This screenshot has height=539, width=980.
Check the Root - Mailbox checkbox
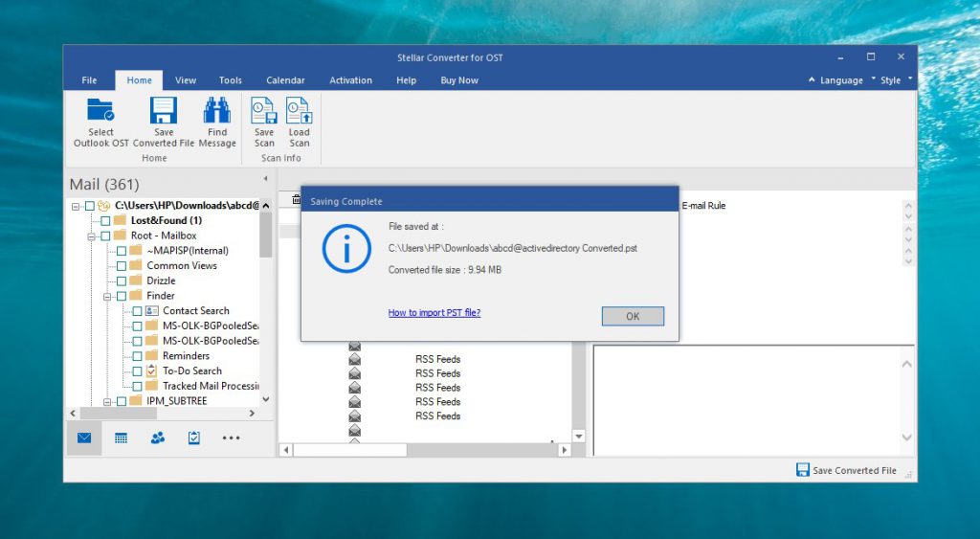pyautogui.click(x=105, y=236)
